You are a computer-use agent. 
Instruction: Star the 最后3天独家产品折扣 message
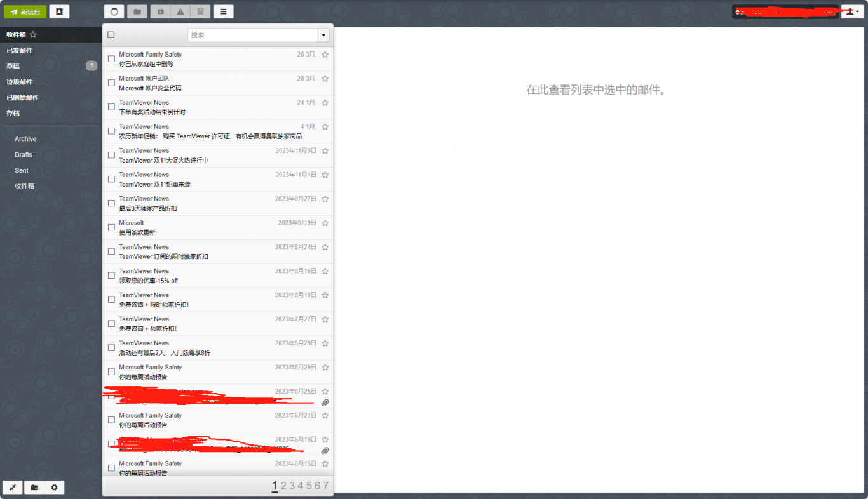point(325,199)
